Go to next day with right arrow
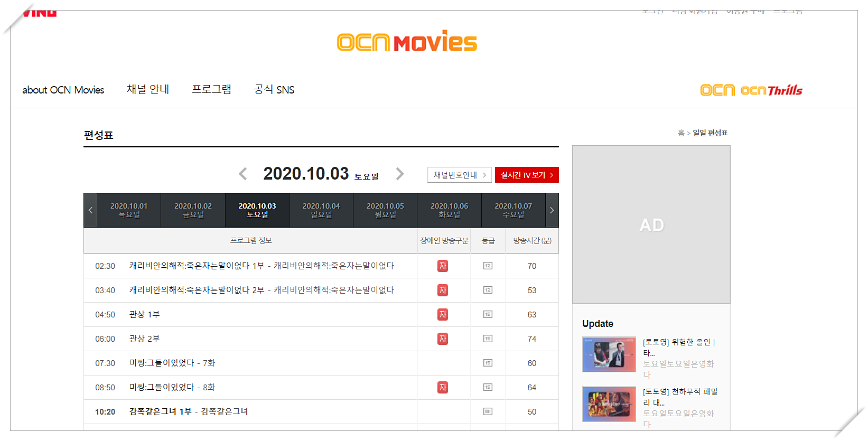The width and height of the screenshot is (868, 441). pos(400,174)
